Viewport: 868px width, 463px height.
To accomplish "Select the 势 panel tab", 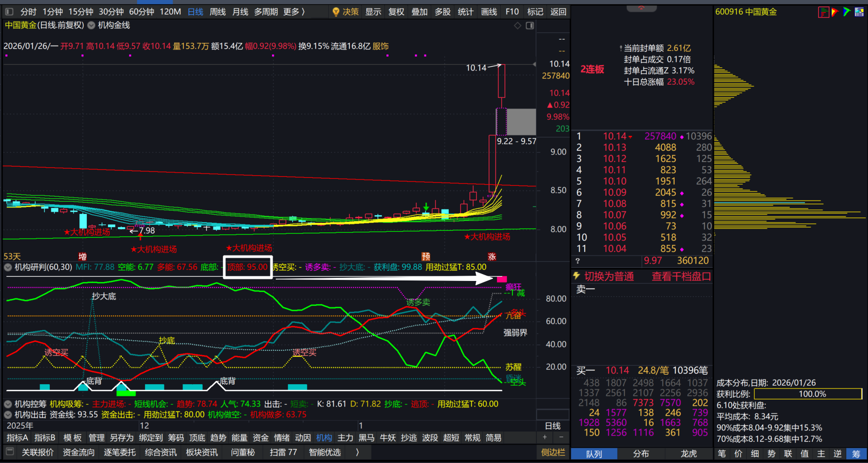I will point(772,454).
